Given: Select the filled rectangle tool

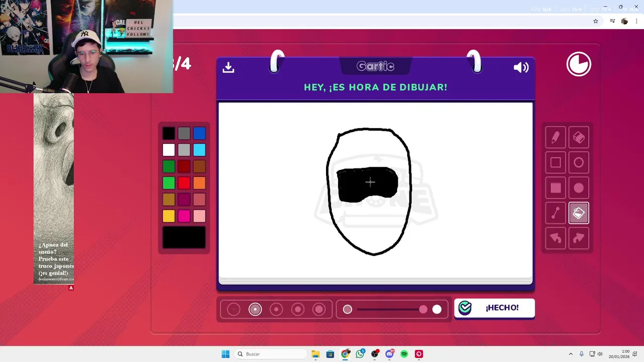Looking at the screenshot, I should [555, 188].
